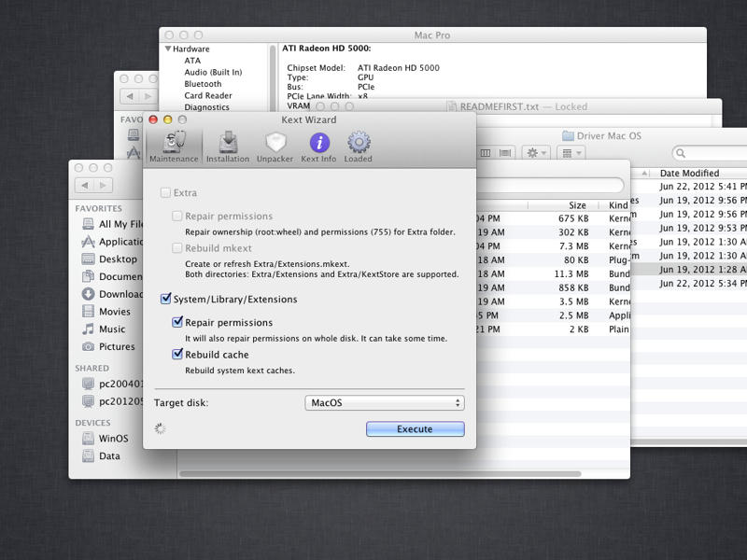Show the Loaded kexts tab icon

(359, 147)
